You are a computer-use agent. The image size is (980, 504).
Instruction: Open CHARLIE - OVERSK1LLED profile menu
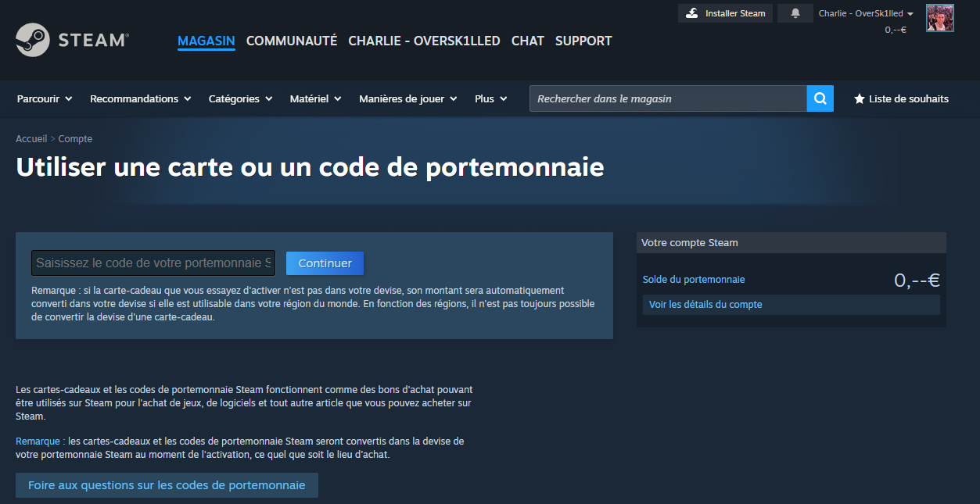pyautogui.click(x=424, y=41)
